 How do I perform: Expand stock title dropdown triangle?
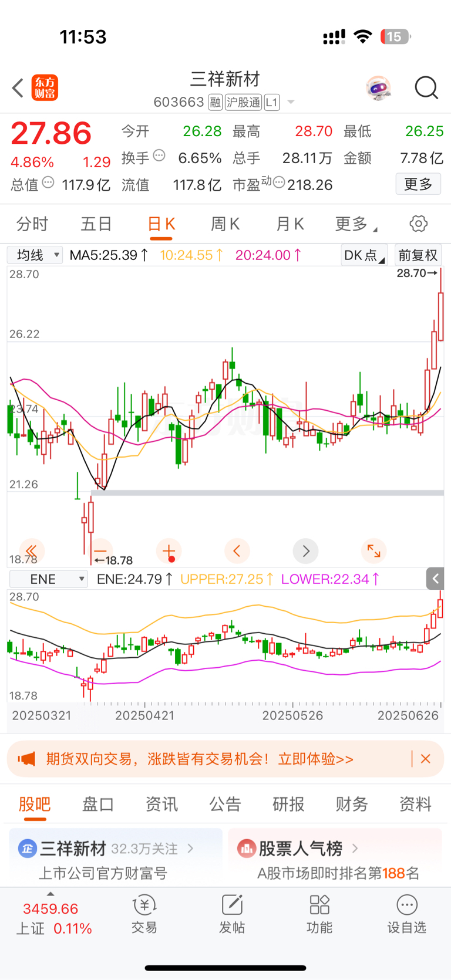click(290, 103)
